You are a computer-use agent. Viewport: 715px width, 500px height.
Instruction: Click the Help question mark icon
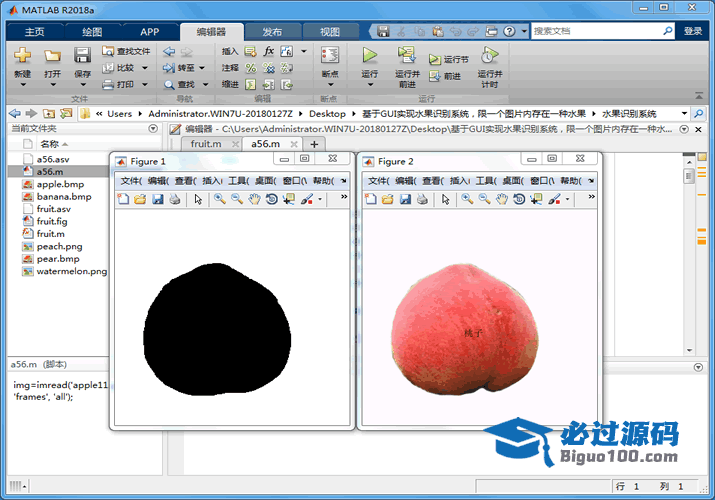point(509,31)
